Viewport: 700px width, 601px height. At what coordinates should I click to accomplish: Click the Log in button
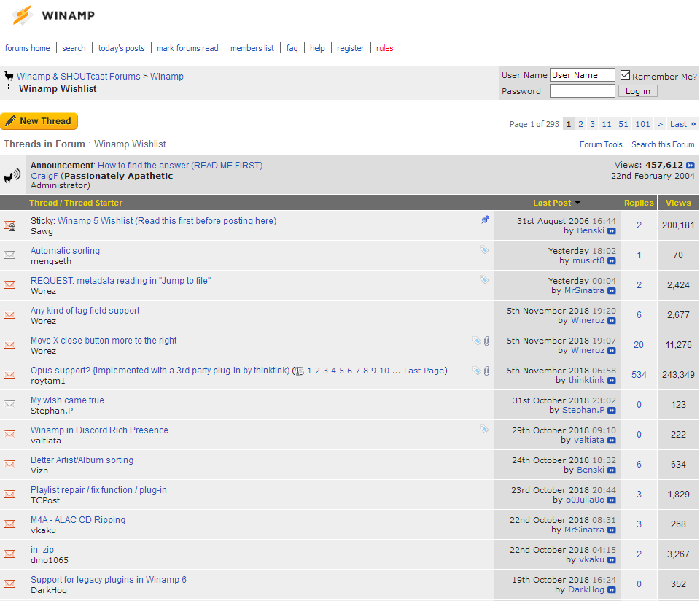(x=637, y=91)
